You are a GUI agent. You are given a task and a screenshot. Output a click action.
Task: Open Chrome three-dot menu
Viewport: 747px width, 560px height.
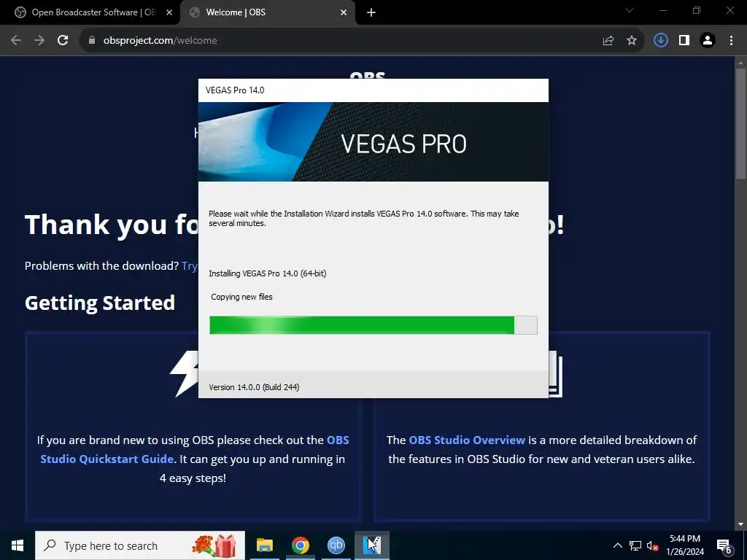[x=731, y=41]
